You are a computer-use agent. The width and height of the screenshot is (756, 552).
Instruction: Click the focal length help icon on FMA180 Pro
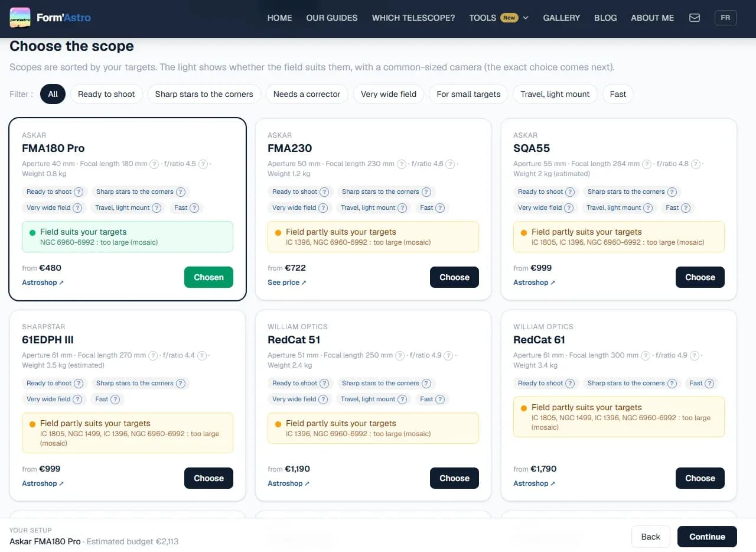click(x=154, y=164)
